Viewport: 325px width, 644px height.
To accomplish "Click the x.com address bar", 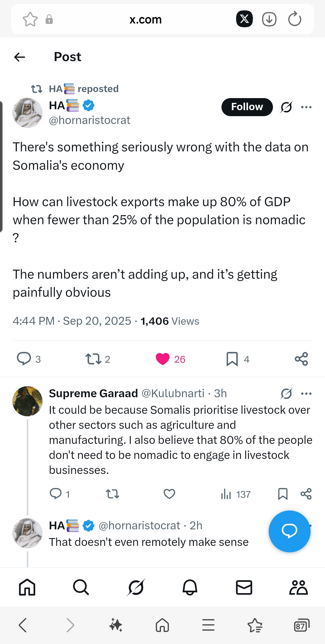I will [146, 20].
